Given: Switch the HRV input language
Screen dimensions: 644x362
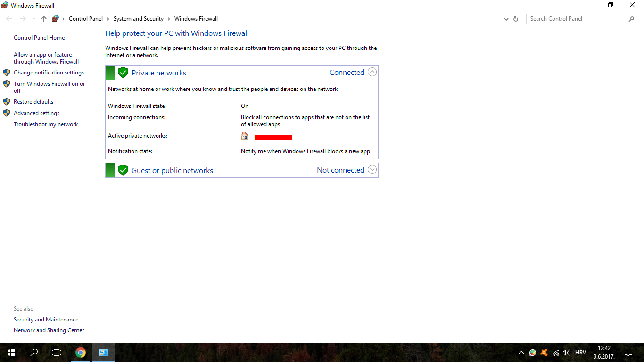Looking at the screenshot, I should point(580,353).
